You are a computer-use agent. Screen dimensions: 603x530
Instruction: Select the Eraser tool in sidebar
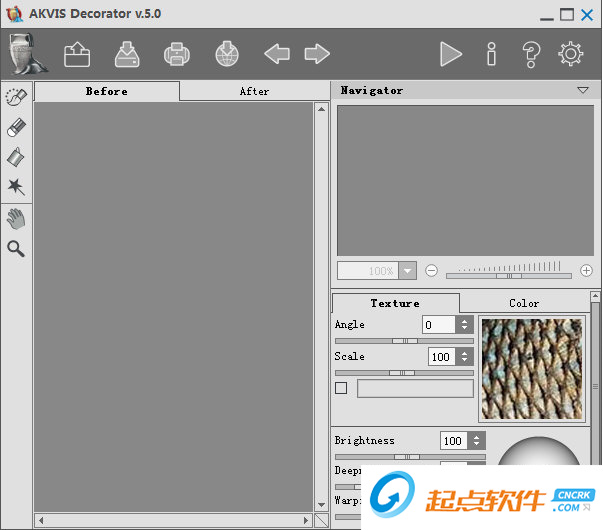(16, 127)
